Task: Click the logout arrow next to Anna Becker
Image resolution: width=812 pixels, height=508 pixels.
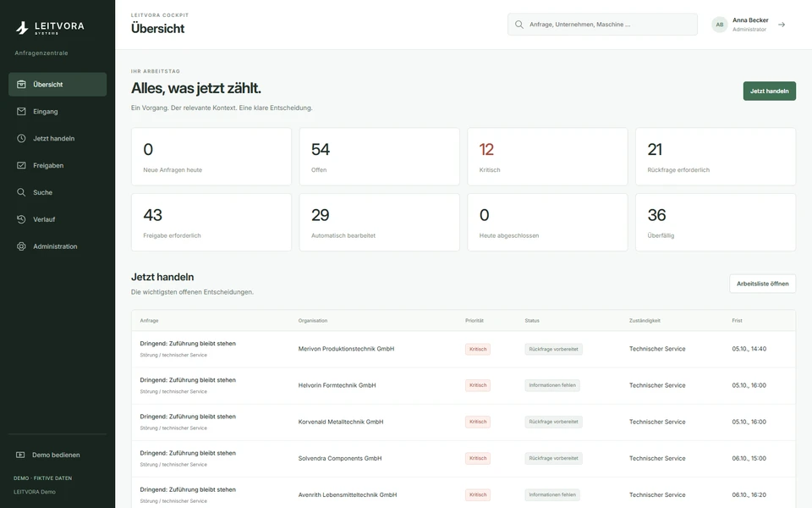Action: [782, 25]
